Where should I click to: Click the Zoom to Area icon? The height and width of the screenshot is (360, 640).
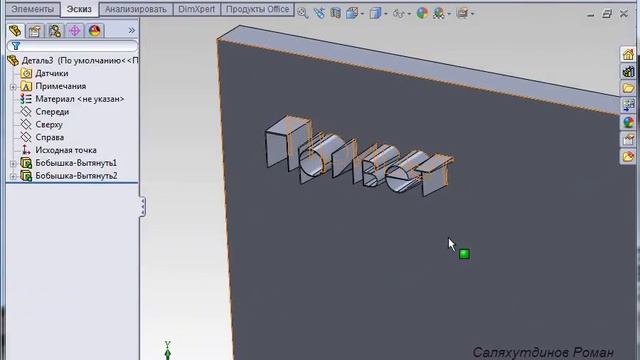302,13
